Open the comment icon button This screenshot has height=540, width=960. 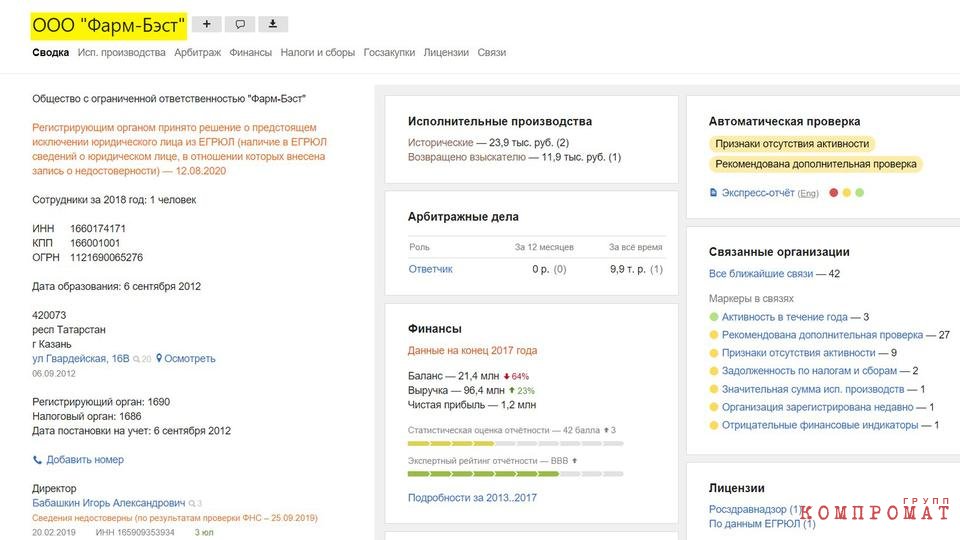pyautogui.click(x=240, y=24)
